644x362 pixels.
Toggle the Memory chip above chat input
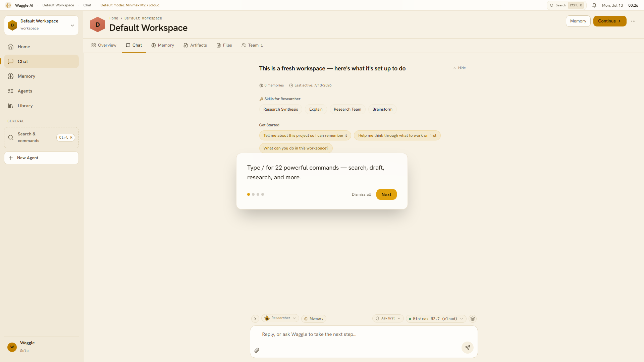pyautogui.click(x=314, y=319)
